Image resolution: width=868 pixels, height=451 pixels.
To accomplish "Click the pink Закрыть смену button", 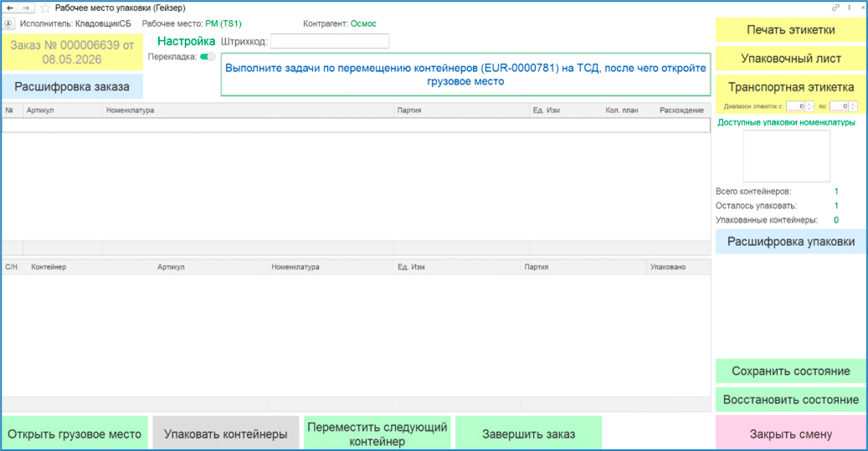I will pyautogui.click(x=790, y=434).
